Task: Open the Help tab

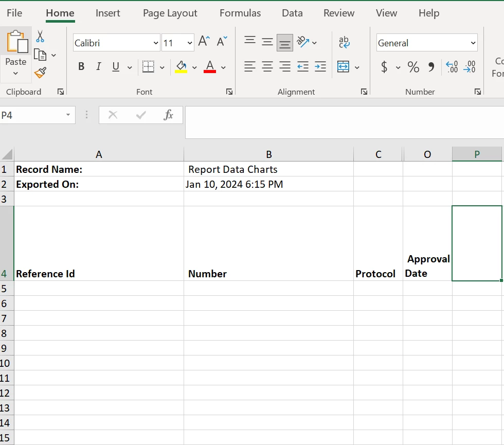Action: pyautogui.click(x=429, y=13)
